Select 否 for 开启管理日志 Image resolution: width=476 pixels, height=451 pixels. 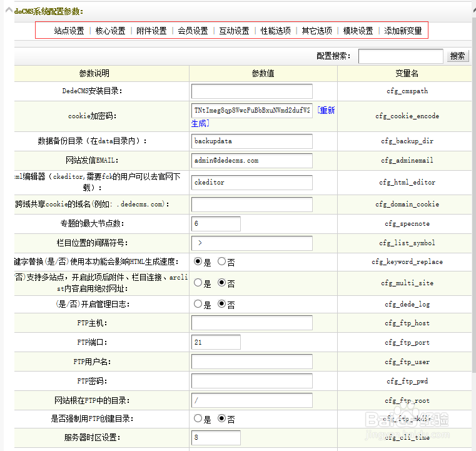tap(221, 304)
